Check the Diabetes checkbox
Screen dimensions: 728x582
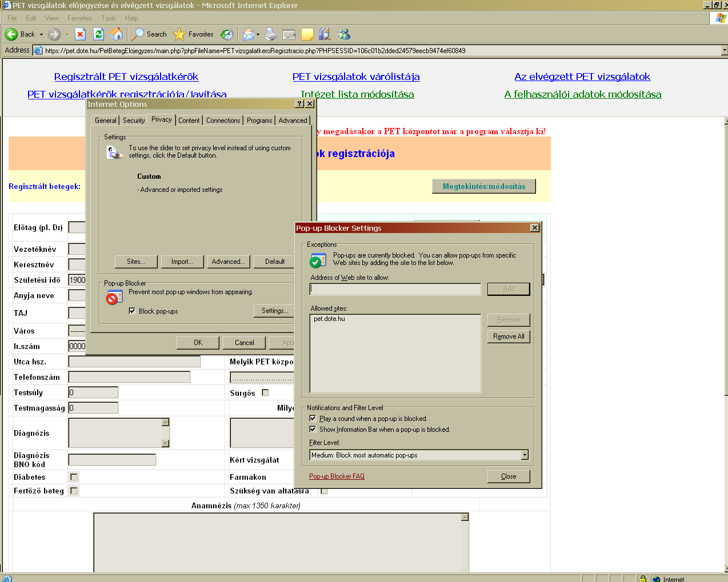[74, 476]
